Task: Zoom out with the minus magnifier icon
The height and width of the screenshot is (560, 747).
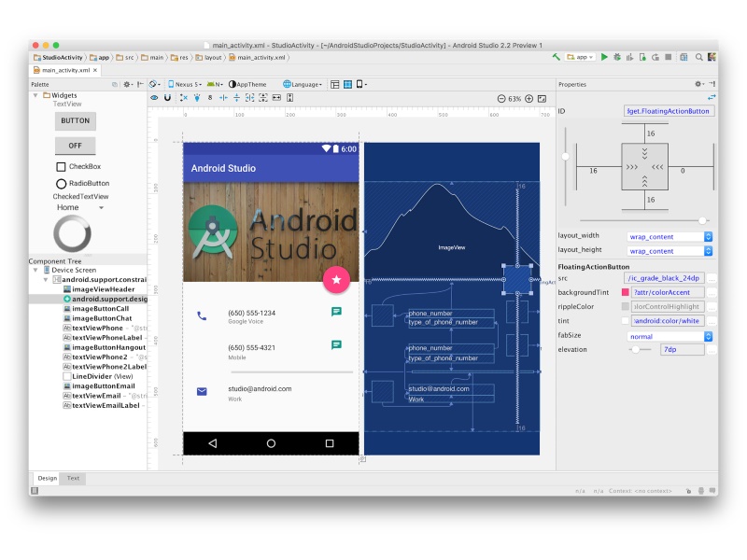Action: click(x=501, y=99)
